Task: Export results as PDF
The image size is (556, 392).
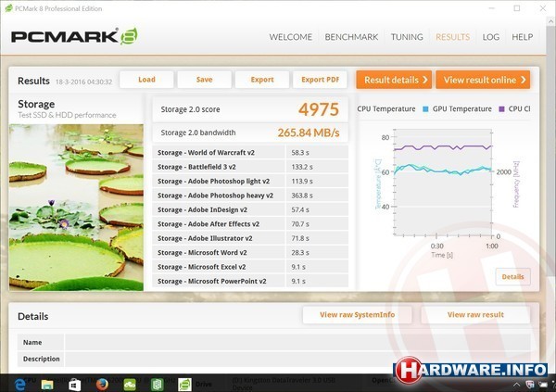Action: (320, 80)
